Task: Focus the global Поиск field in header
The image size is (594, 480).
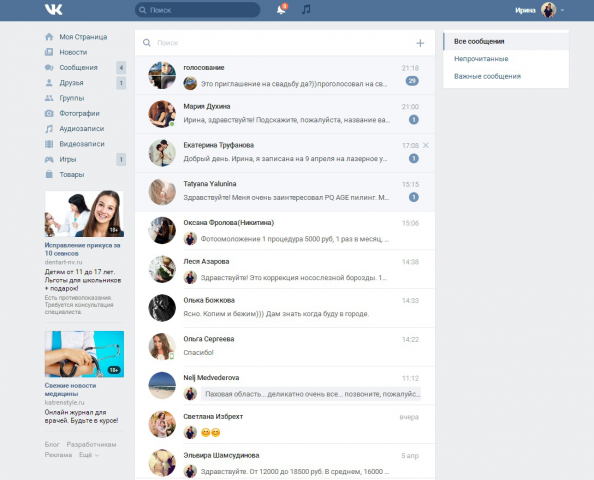Action: tap(197, 10)
